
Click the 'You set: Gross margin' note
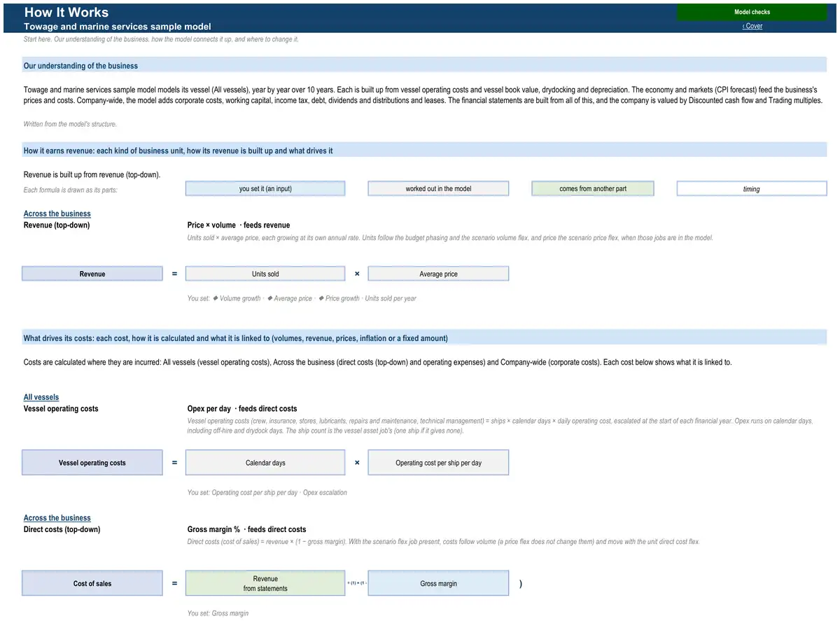coord(218,613)
